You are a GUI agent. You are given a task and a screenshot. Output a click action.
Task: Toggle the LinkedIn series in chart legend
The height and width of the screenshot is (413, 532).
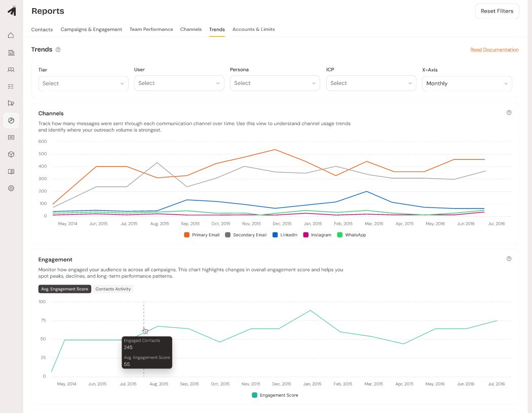coord(287,235)
